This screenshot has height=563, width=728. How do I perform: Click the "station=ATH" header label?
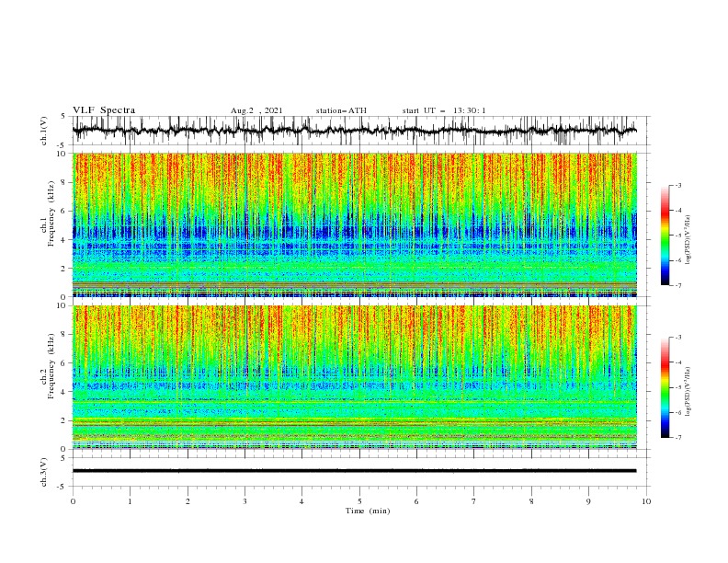pos(341,110)
